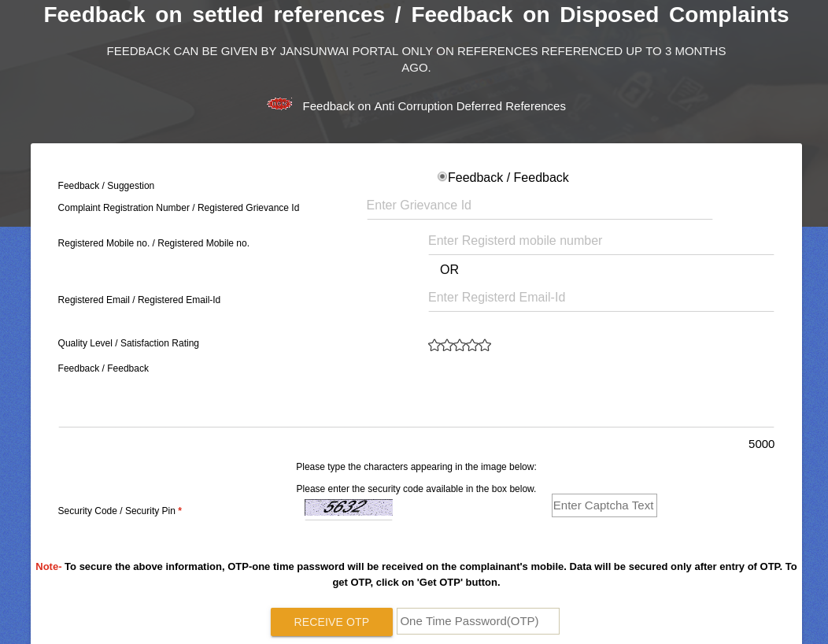Select the third satisfaction rating star
828x644 pixels.
pyautogui.click(x=460, y=345)
